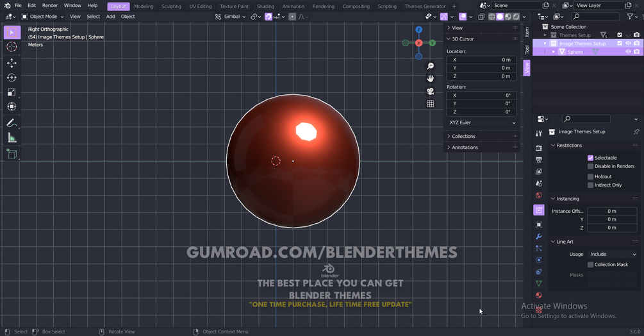Switch perspective/orthographic grid icon
Viewport: 644px width, 336px height.
pos(430,103)
